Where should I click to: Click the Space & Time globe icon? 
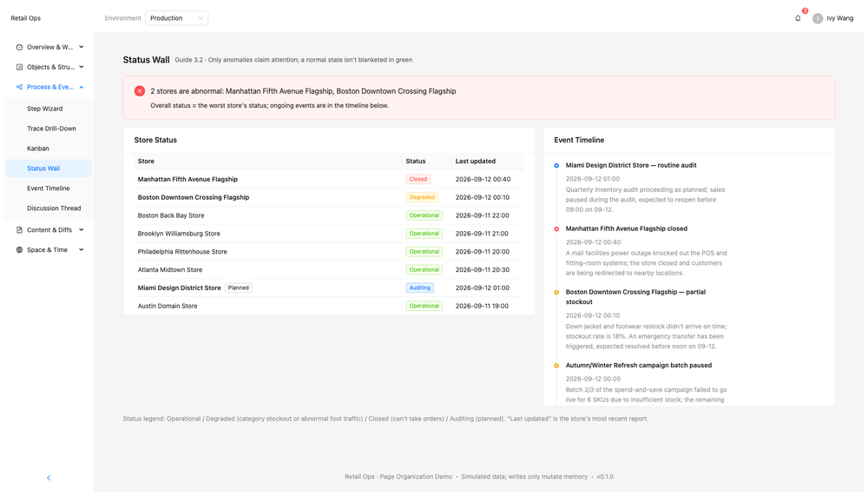(x=19, y=250)
